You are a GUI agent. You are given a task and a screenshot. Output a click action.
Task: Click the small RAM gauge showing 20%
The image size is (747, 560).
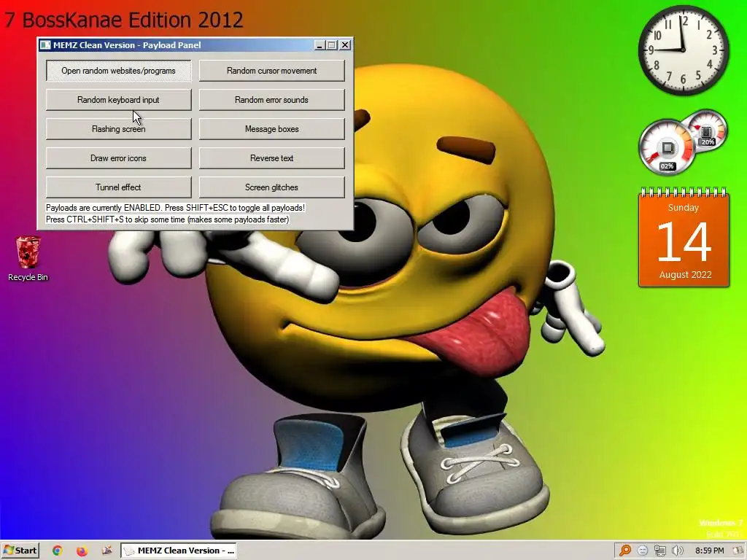tap(708, 130)
